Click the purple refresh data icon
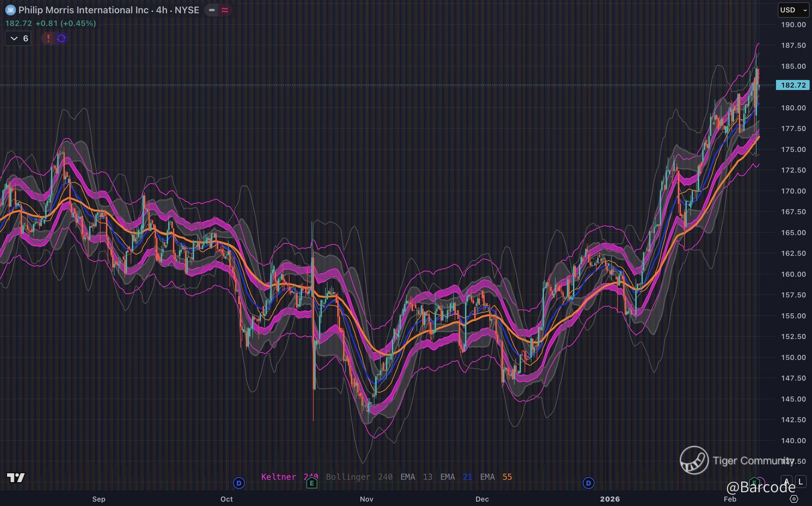812x506 pixels. [62, 38]
